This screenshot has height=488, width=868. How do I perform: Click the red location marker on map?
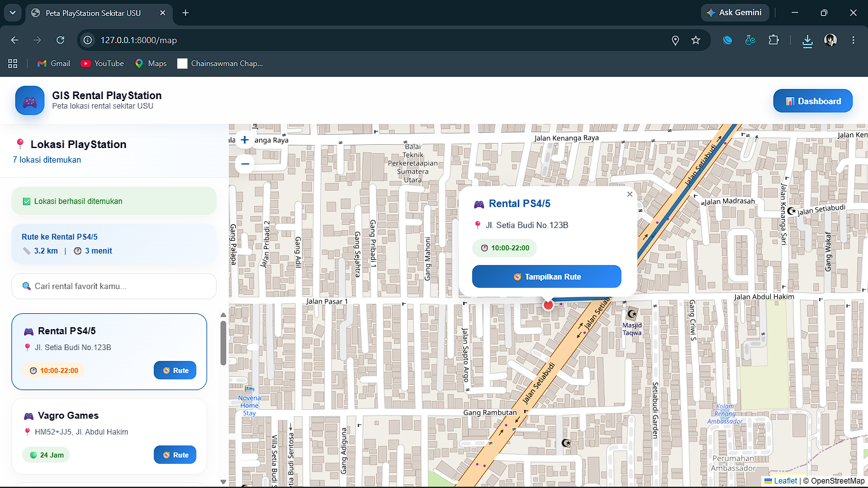point(548,305)
